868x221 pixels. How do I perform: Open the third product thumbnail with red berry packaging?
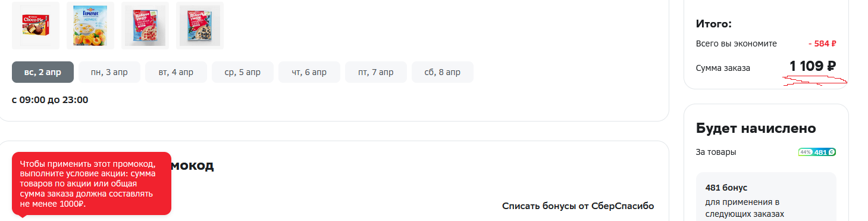[x=145, y=26]
